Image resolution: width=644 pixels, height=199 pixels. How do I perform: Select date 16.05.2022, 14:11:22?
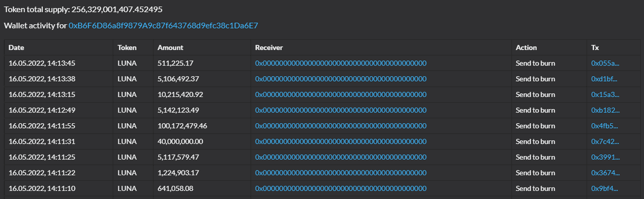click(42, 173)
